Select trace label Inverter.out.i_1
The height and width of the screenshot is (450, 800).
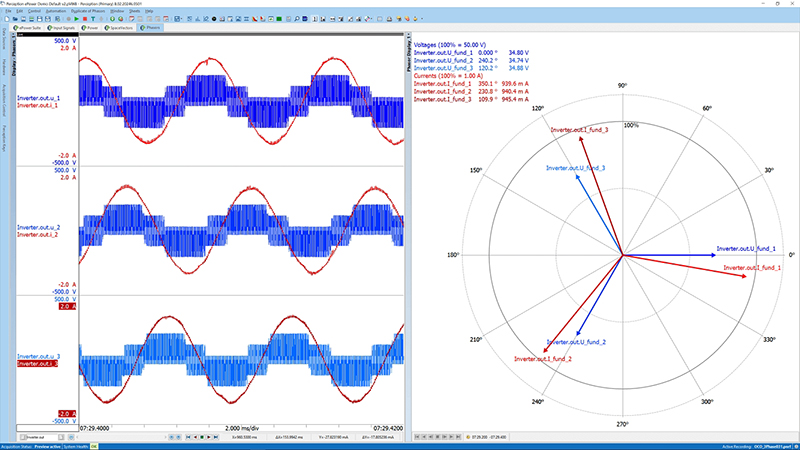(37, 105)
